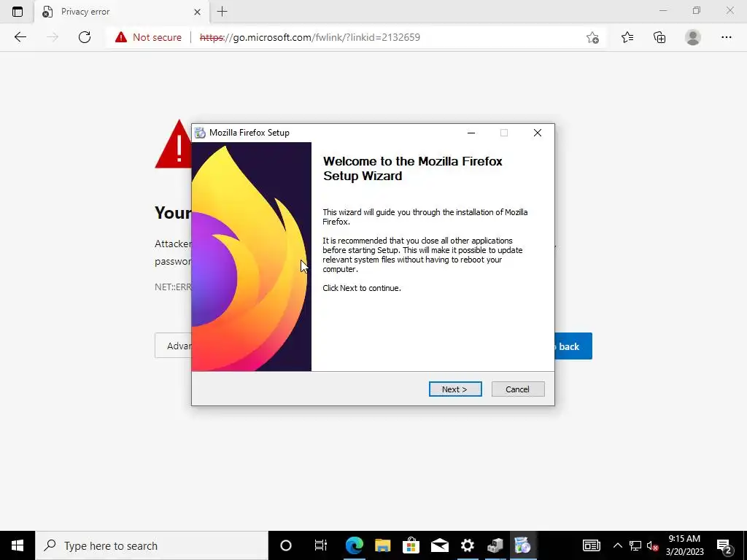Click the Go back button on error page

[573, 346]
